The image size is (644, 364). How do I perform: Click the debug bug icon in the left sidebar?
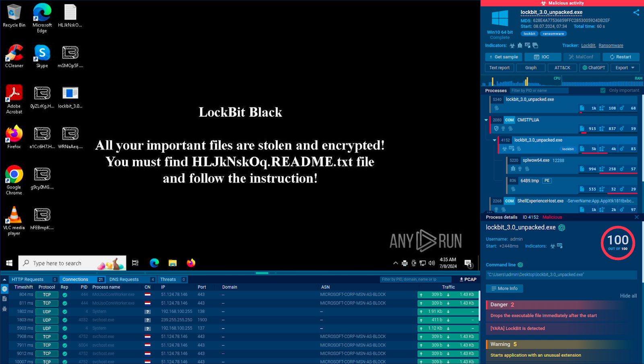click(x=4, y=309)
